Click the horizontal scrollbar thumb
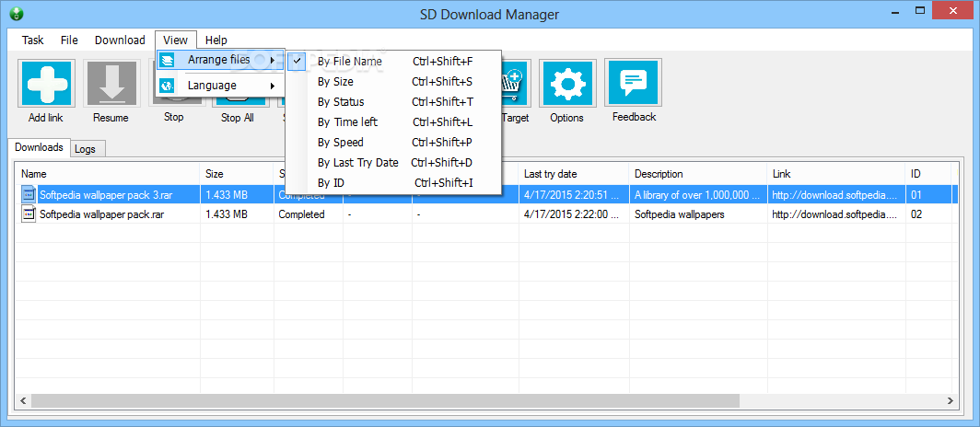 point(384,400)
